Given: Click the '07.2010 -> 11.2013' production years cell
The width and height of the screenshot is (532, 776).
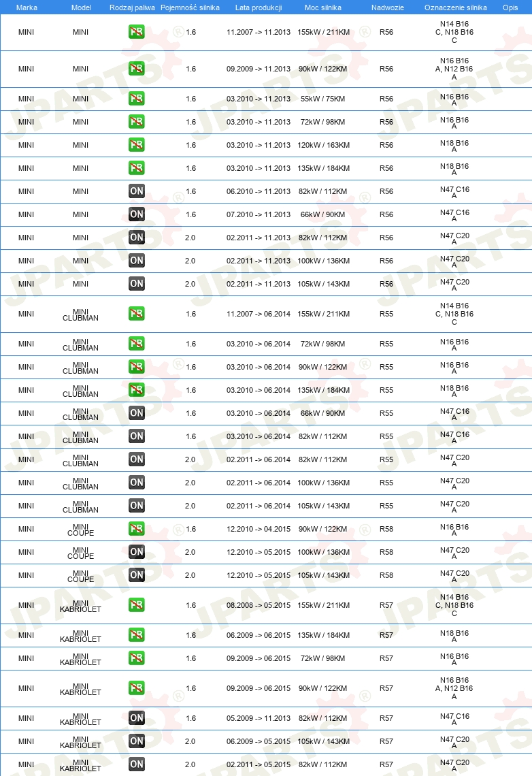Looking at the screenshot, I should [259, 215].
